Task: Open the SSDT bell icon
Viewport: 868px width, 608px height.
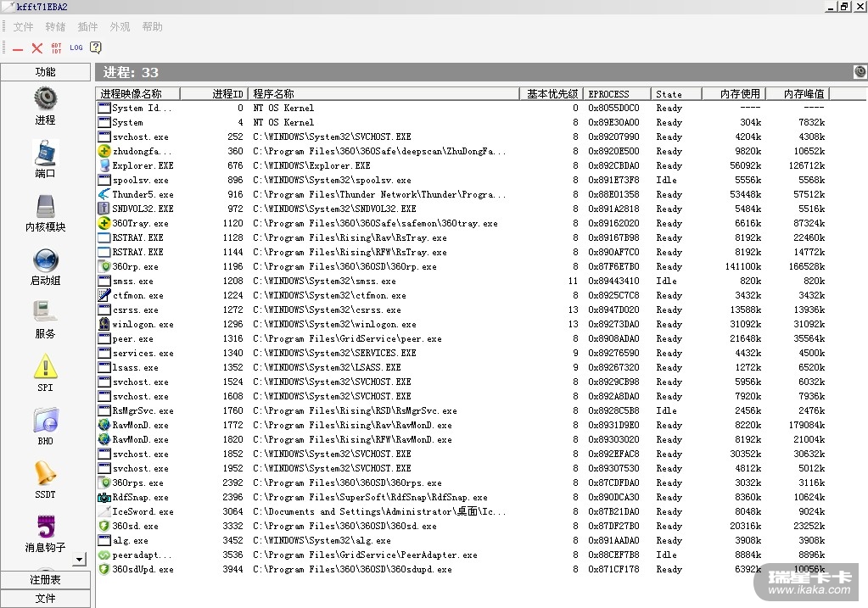Action: point(45,473)
